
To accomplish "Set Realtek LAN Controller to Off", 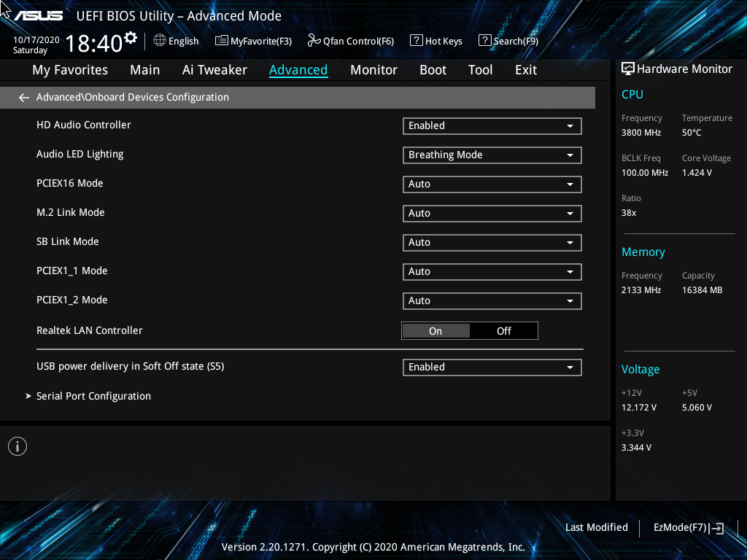I will click(503, 331).
